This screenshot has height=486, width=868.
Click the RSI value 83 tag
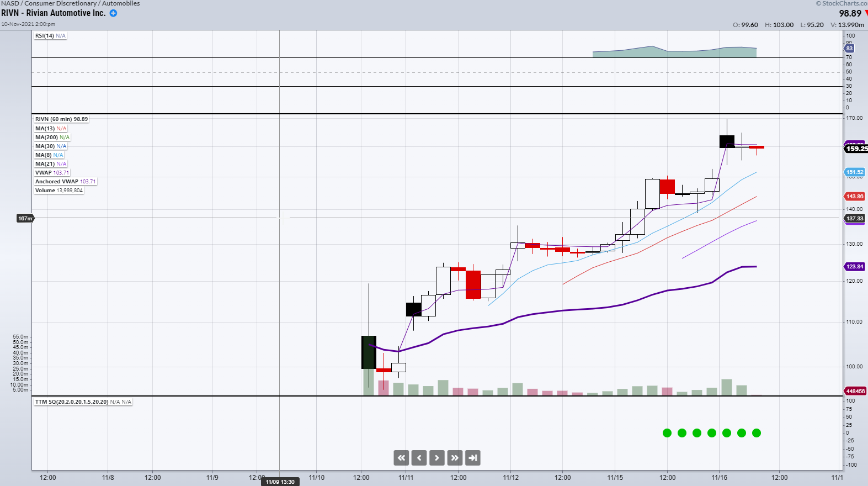pos(849,49)
